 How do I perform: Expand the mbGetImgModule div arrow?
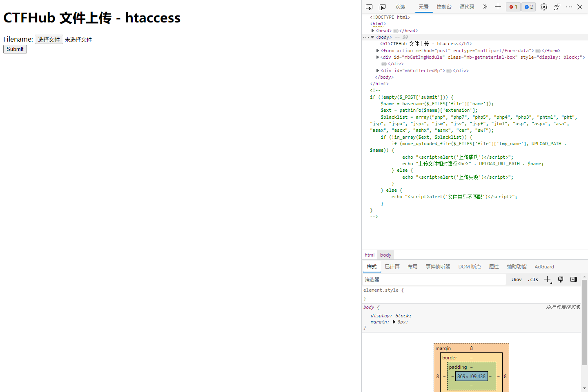pos(378,57)
